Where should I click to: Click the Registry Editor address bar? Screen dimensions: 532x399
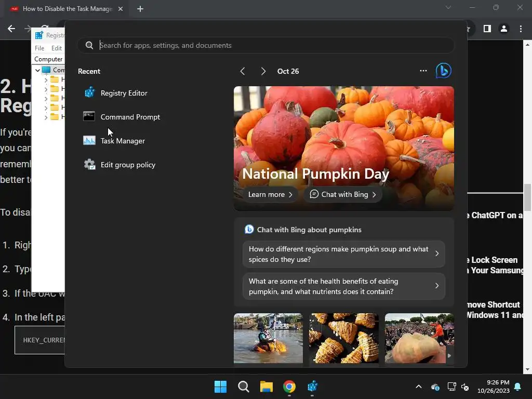[48, 59]
